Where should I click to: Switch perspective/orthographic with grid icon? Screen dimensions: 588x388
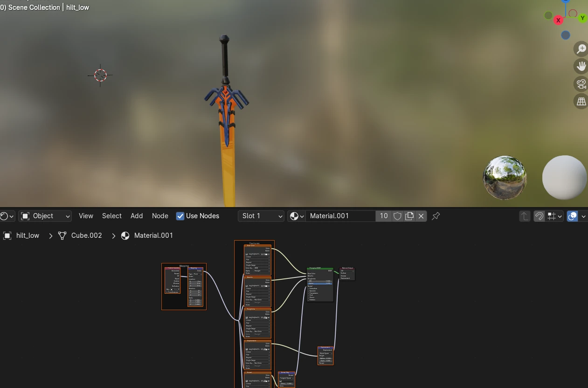pos(581,101)
